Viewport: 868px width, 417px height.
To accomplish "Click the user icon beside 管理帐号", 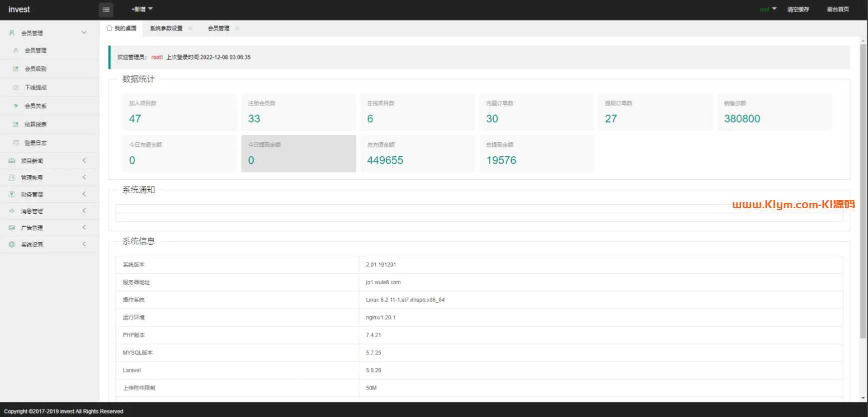I will [x=12, y=178].
